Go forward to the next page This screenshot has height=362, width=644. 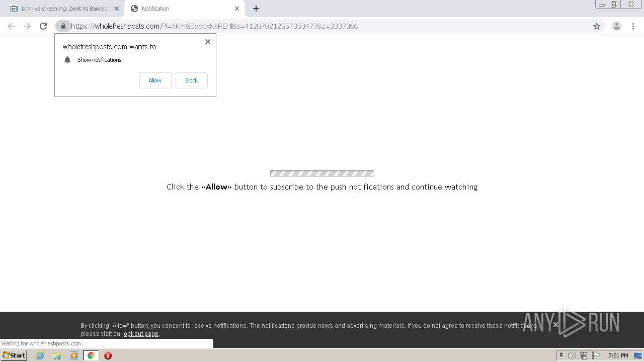[x=27, y=26]
